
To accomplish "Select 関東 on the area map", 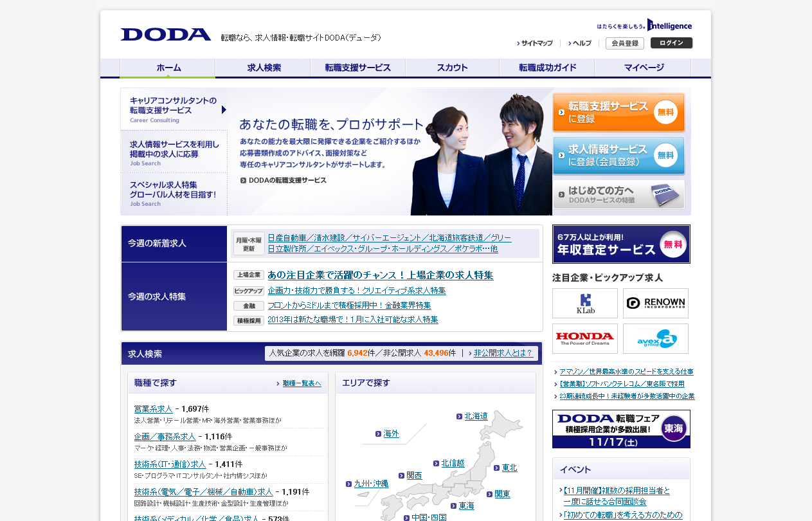I will [503, 494].
